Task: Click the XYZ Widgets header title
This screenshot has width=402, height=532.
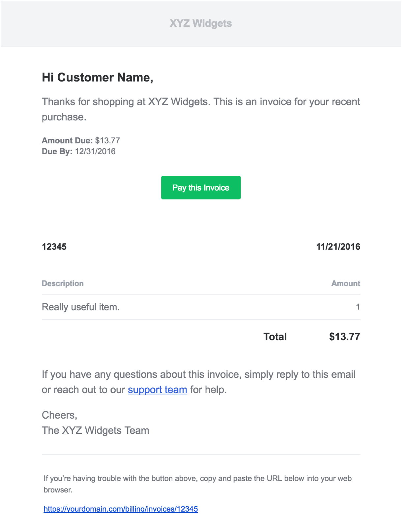Action: click(201, 23)
